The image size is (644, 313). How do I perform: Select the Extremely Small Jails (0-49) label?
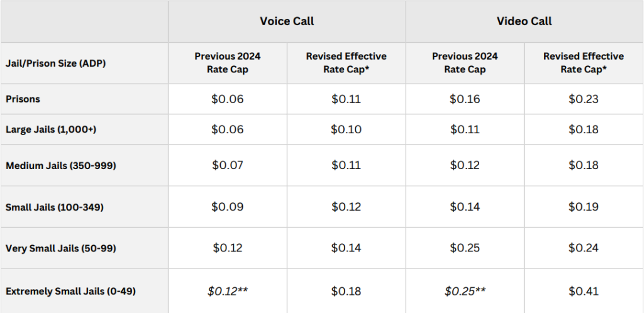coord(70,291)
